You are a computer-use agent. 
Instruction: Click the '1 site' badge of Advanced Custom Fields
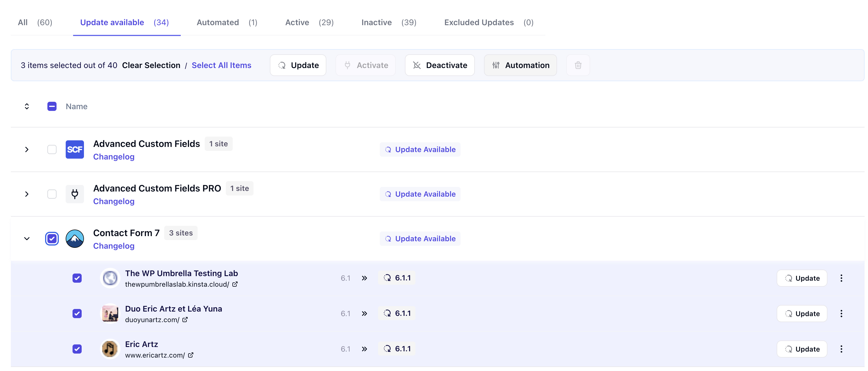219,144
